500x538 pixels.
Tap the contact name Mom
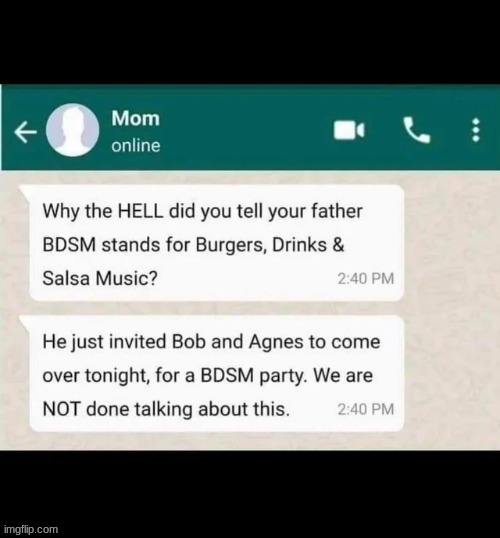[136, 118]
